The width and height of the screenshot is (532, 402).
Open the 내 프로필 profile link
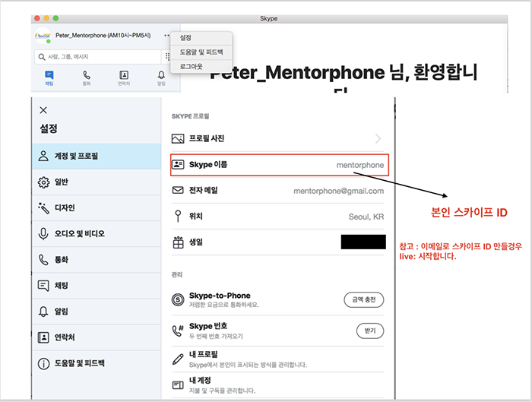tap(277, 359)
